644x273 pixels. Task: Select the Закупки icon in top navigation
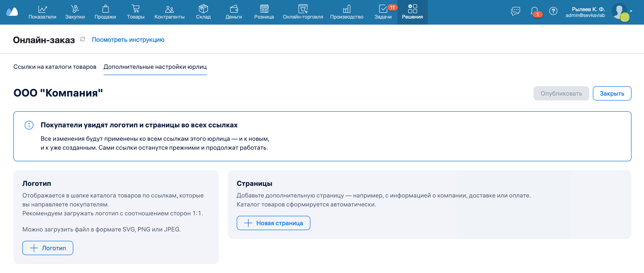coord(75,9)
